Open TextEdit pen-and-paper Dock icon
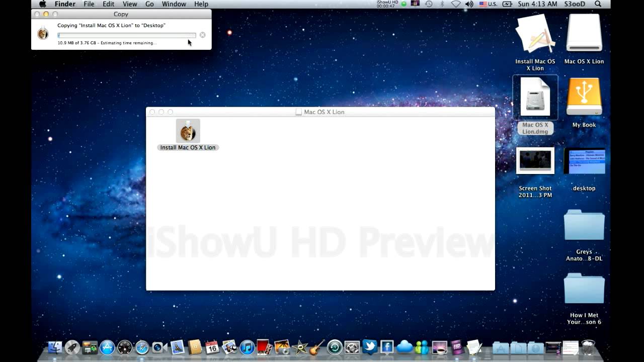Screen dimensions: 644x362 pyautogui.click(x=474, y=347)
